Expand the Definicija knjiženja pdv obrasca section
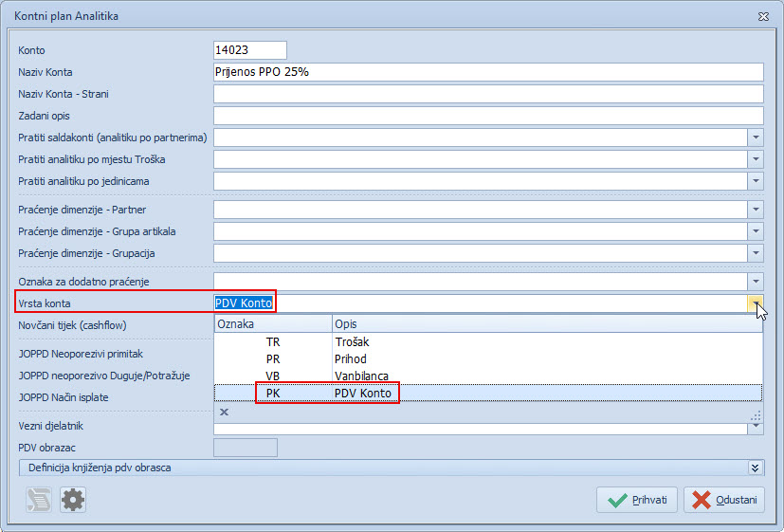Screen dimensions: 784x532 [x=755, y=468]
